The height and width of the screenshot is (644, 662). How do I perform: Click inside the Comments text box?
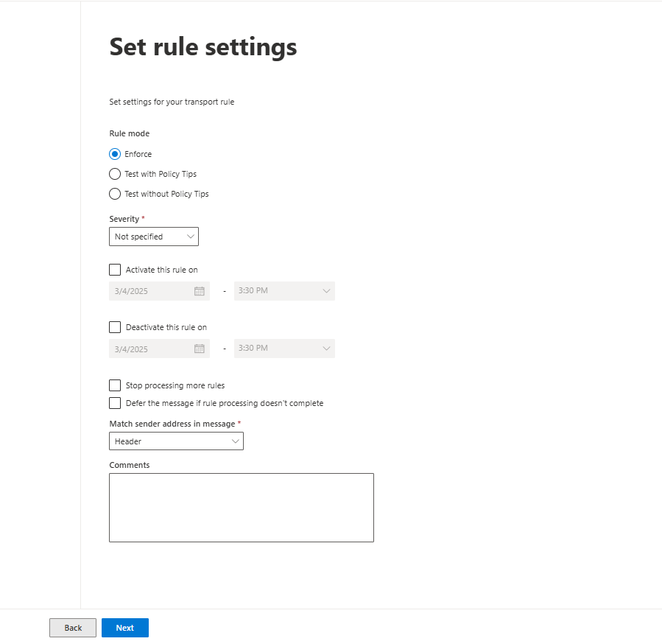coord(242,508)
